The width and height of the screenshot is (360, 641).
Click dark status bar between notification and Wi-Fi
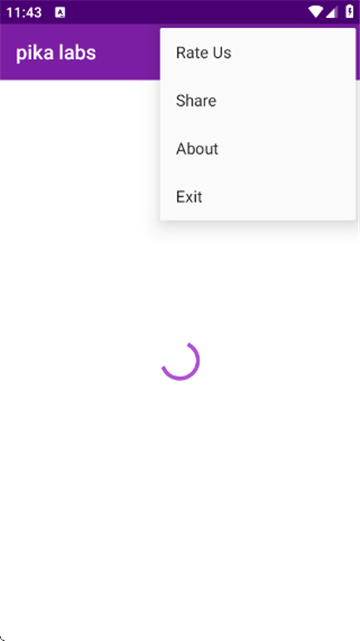click(186, 12)
